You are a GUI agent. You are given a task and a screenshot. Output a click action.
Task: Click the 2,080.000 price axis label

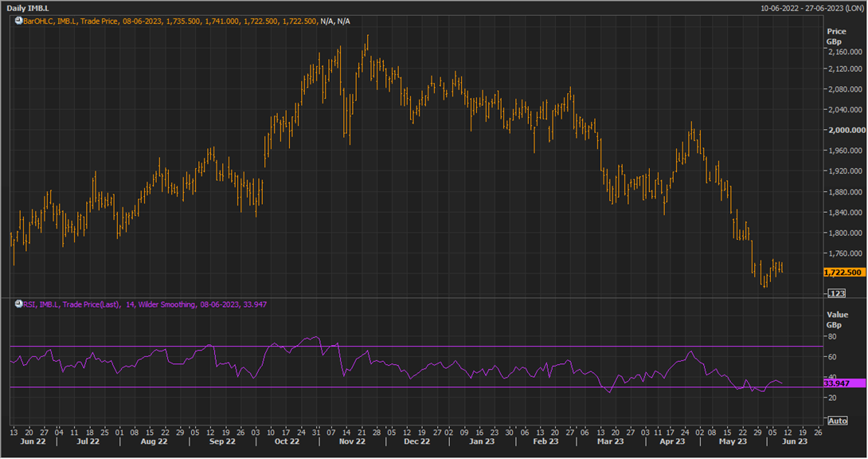(x=845, y=89)
